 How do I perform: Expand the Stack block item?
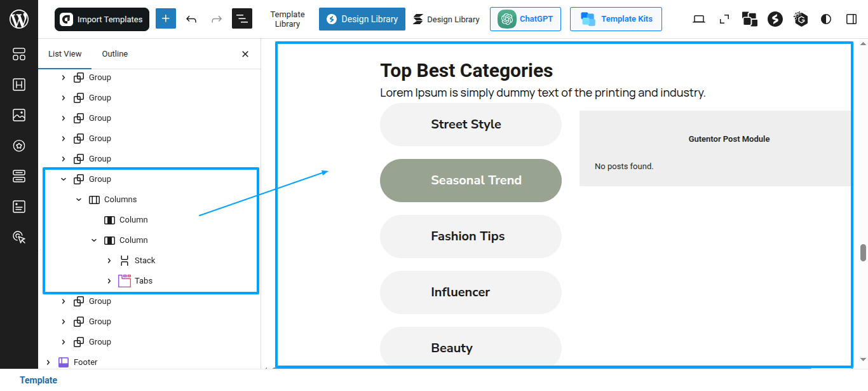(x=109, y=260)
